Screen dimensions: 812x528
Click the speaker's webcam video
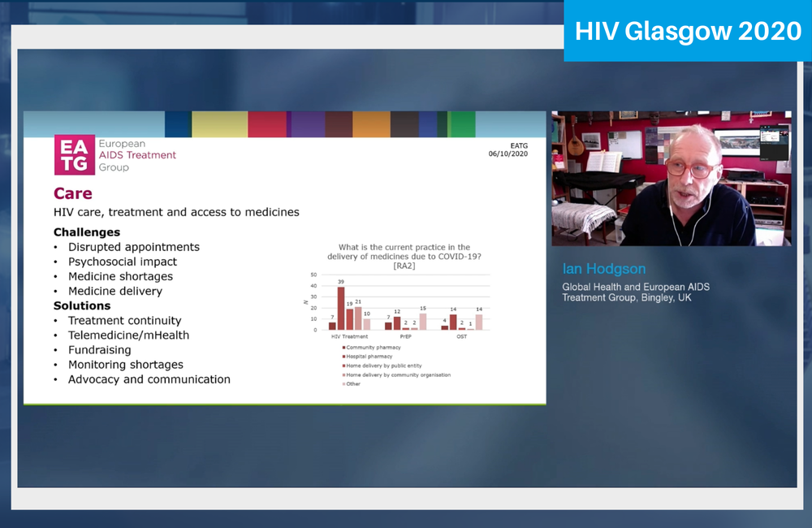[671, 179]
